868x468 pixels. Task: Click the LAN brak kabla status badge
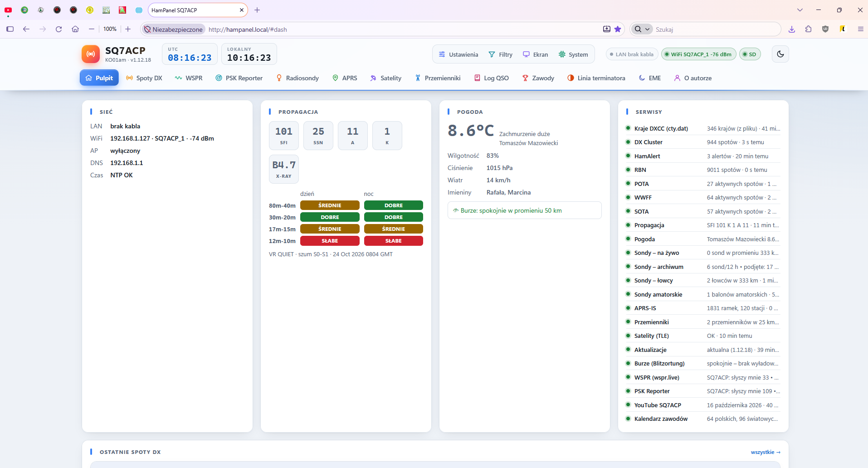(x=632, y=54)
